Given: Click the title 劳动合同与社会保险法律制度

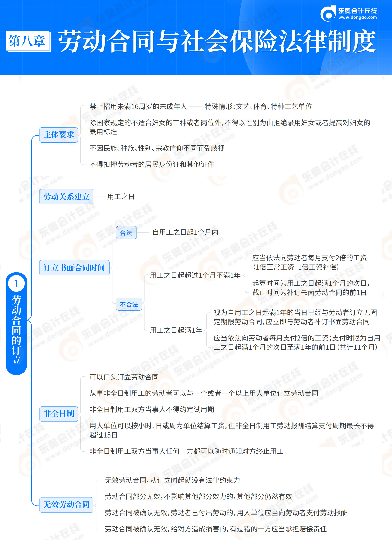Looking at the screenshot, I should click(x=217, y=41).
